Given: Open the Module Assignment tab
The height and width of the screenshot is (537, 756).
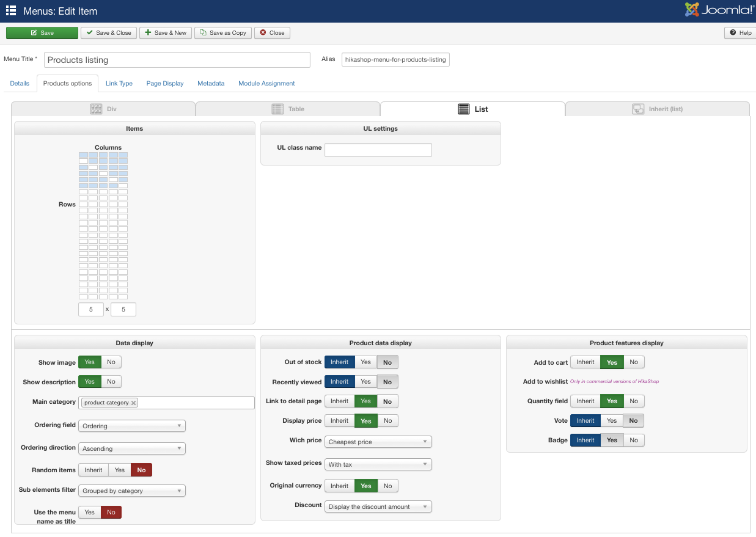Looking at the screenshot, I should (266, 83).
